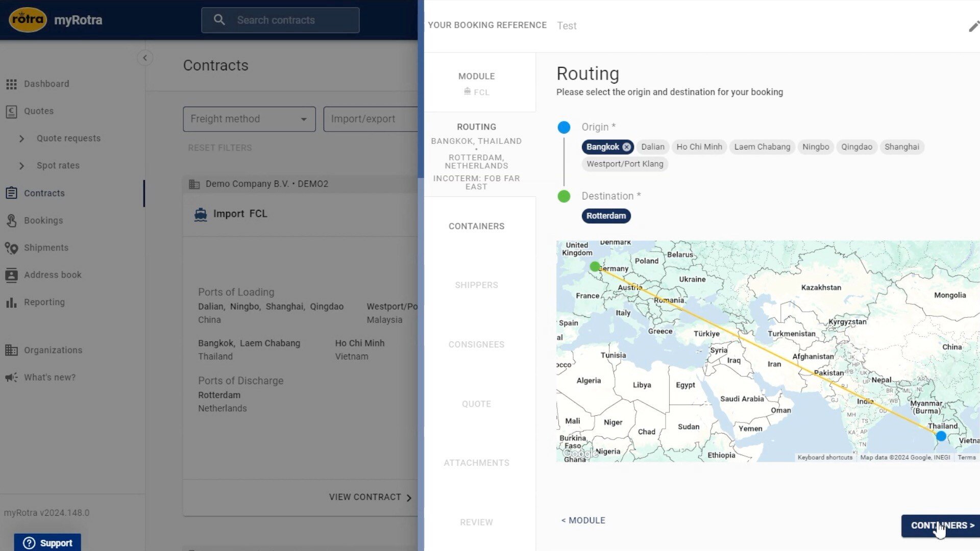Go to the QUOTE step
The image size is (980, 551).
(476, 404)
